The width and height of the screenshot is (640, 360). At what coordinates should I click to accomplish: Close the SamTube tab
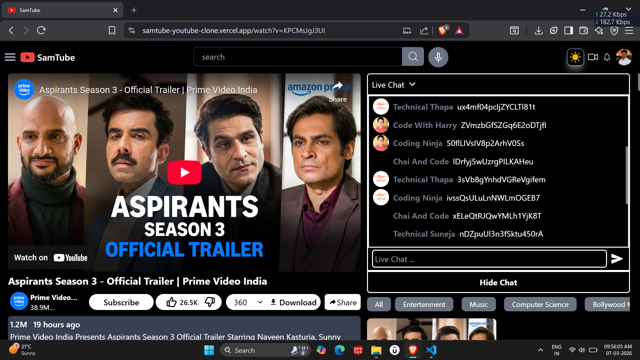(x=115, y=10)
